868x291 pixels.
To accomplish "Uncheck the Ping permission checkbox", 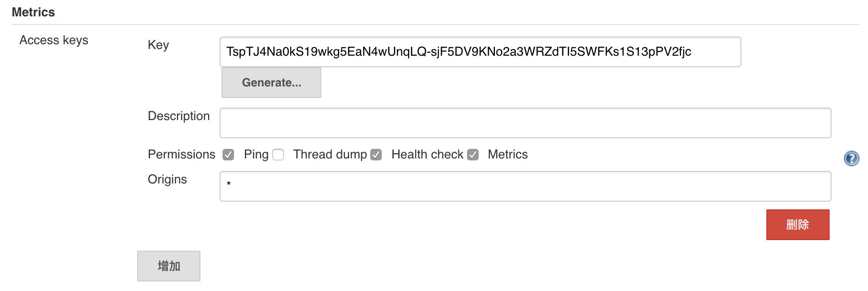I will click(x=228, y=155).
